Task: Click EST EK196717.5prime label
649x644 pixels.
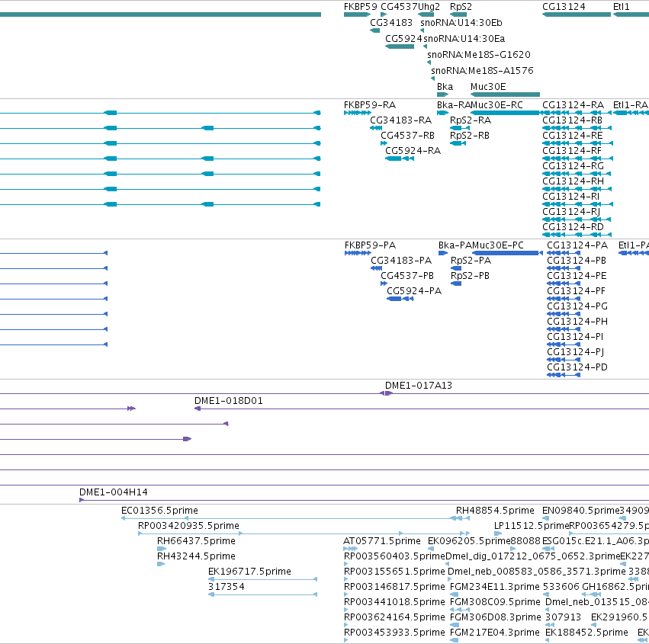Action: [249, 571]
